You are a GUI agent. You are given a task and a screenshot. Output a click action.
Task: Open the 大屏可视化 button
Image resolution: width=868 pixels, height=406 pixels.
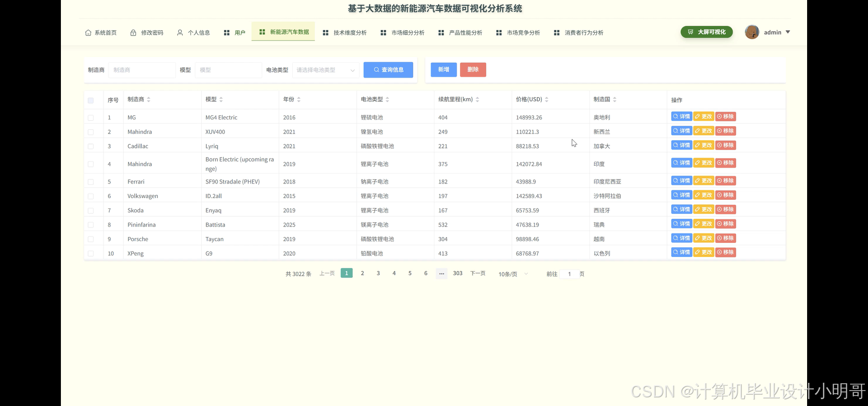707,32
